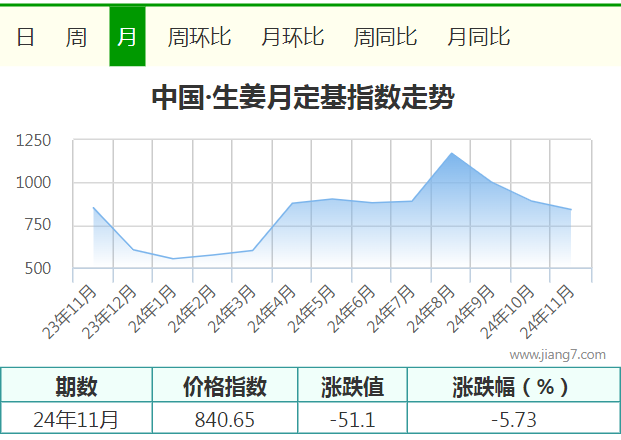The width and height of the screenshot is (621, 440).
Task: Open the 周环比 tab
Action: [199, 37]
